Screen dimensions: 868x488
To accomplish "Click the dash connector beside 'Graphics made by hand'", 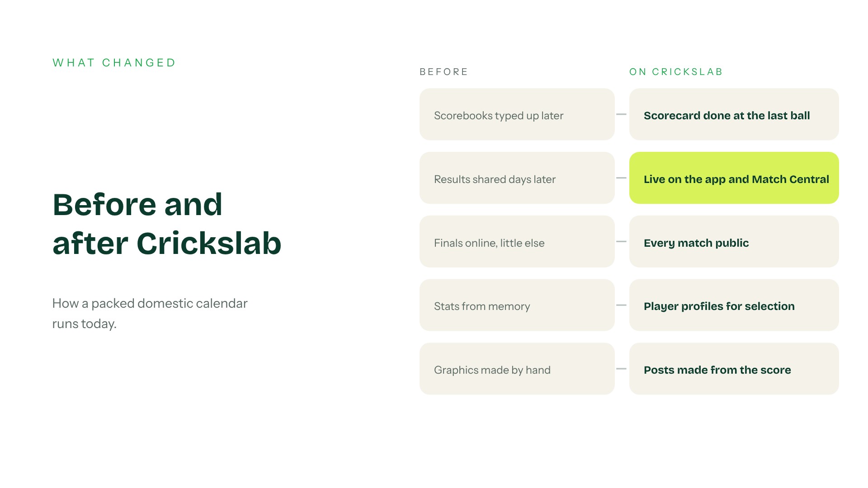I will [622, 369].
